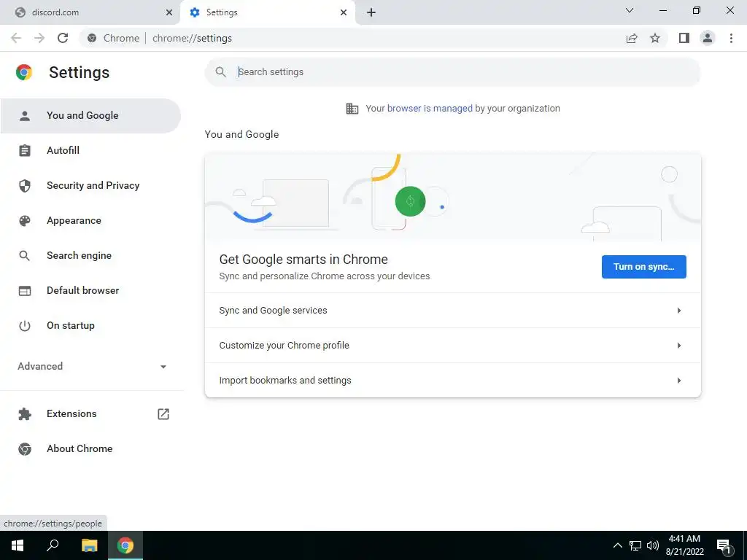
Task: Reload the Settings page
Action: [x=63, y=38]
